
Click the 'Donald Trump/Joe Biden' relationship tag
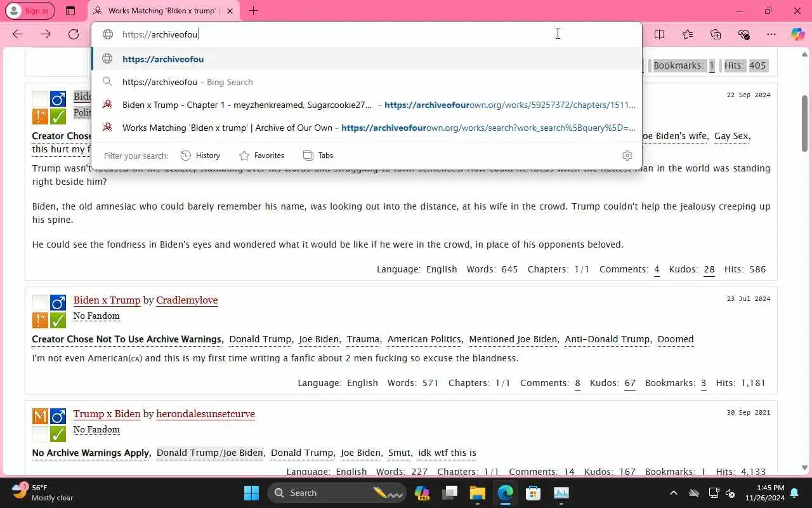pyautogui.click(x=210, y=453)
